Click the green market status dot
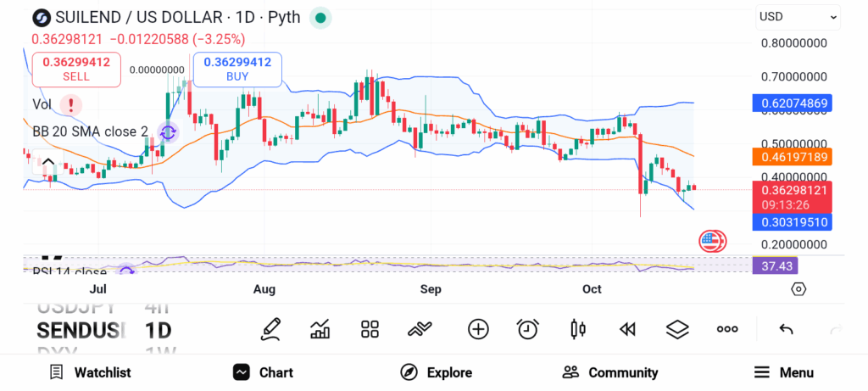Image resolution: width=868 pixels, height=391 pixels. pos(320,17)
